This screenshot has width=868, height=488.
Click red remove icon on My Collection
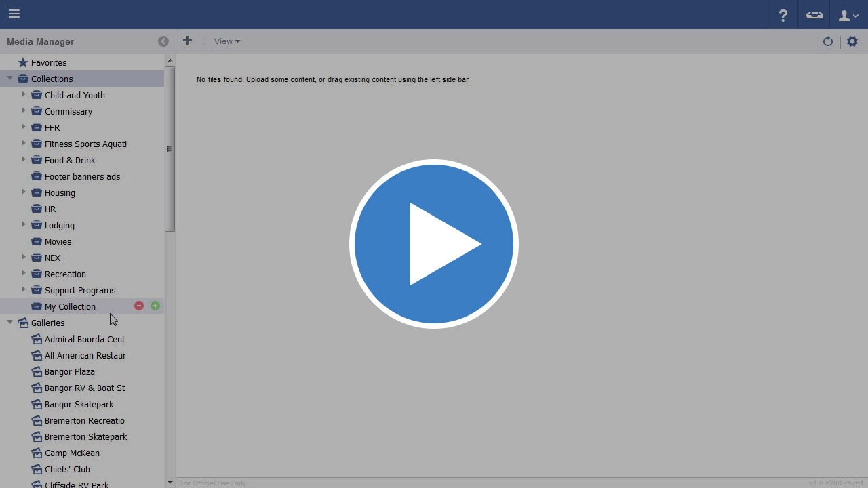(139, 306)
